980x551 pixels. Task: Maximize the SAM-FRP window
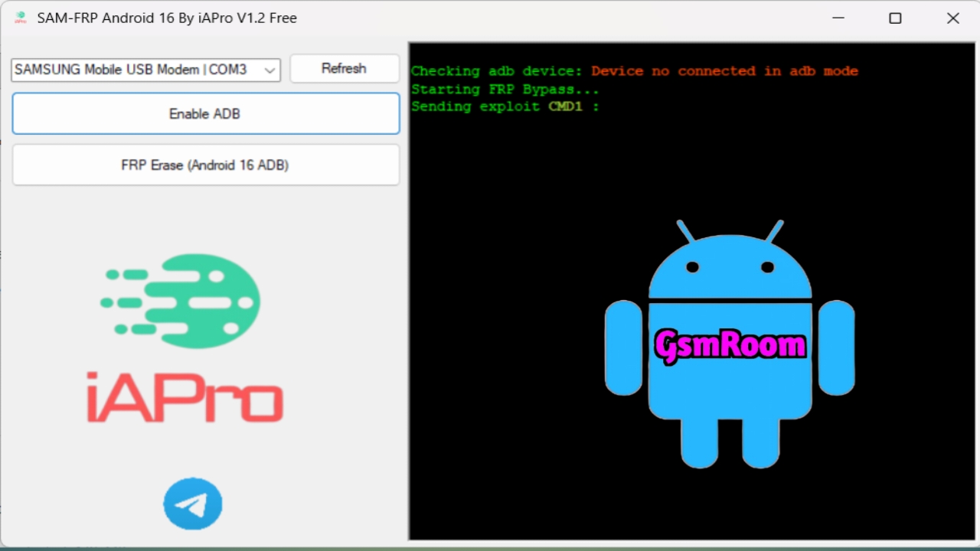(x=895, y=18)
